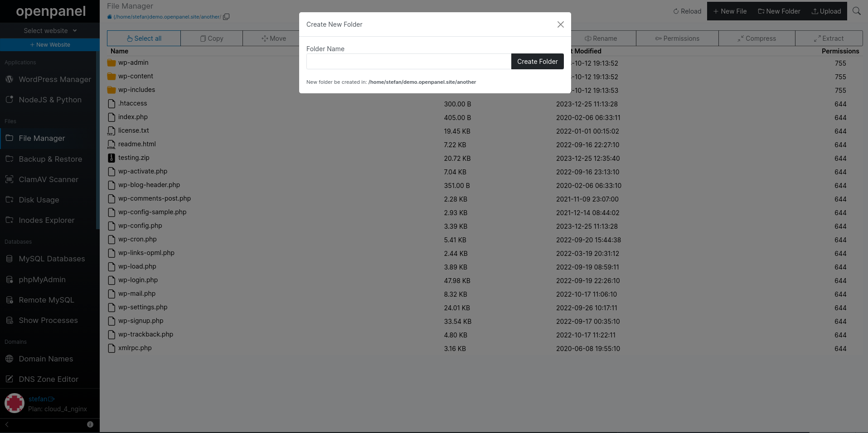868x433 pixels.
Task: Click the Domain Names globe icon
Action: pyautogui.click(x=9, y=359)
